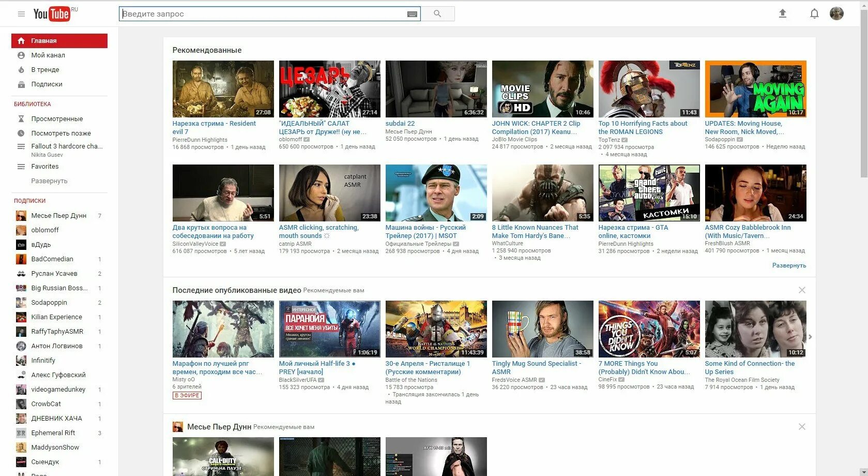Open Руслан Усачев channel icon

point(21,274)
